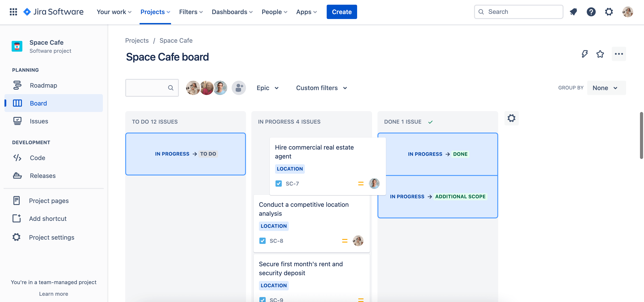Click the notifications bell icon
Viewport: 644px width, 302px height.
[573, 11]
